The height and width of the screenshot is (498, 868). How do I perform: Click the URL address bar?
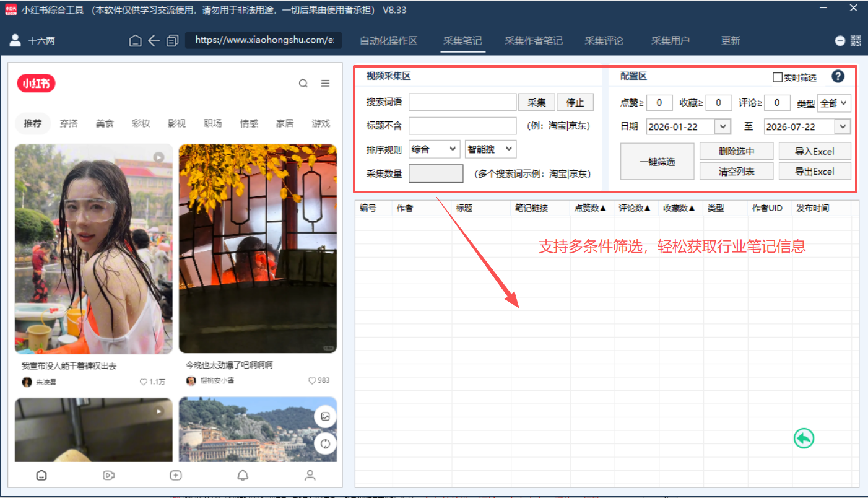(264, 40)
